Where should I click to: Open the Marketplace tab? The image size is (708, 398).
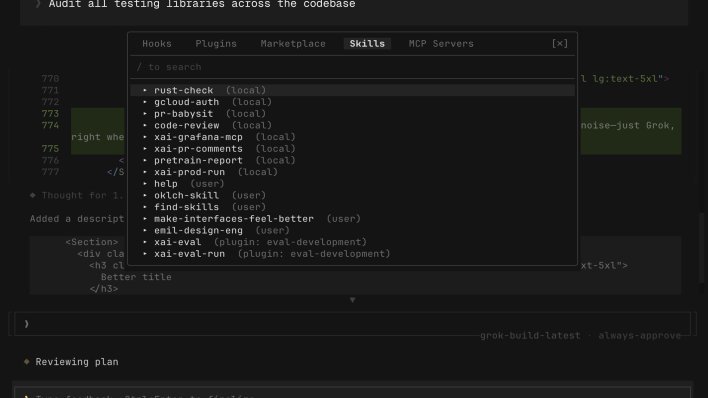[x=293, y=44]
